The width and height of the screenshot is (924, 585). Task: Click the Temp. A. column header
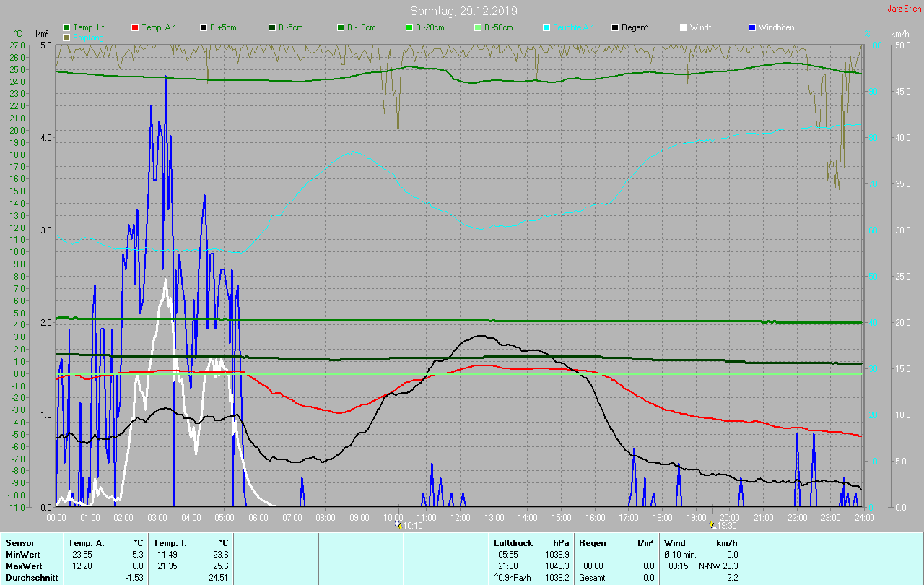pos(86,542)
